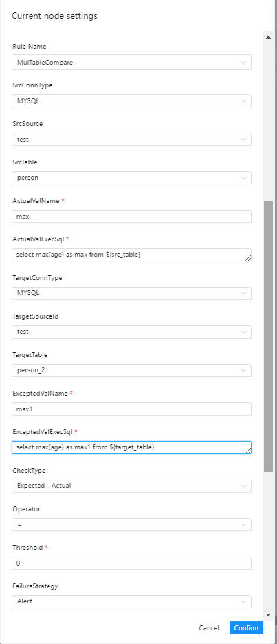Image resolution: width=277 pixels, height=644 pixels.
Task: Click inside the ActualValName field
Action: coord(131,217)
